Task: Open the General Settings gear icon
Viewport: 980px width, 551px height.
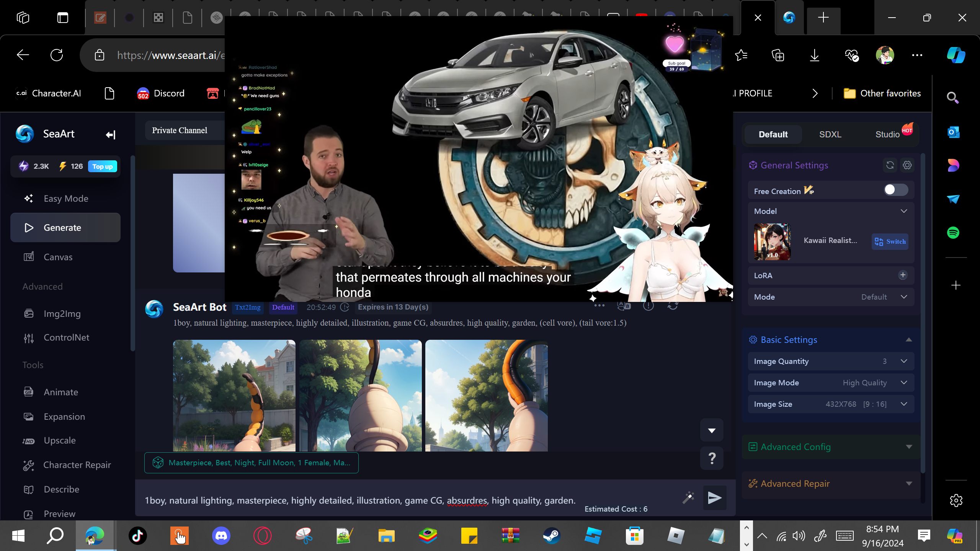Action: click(x=907, y=165)
